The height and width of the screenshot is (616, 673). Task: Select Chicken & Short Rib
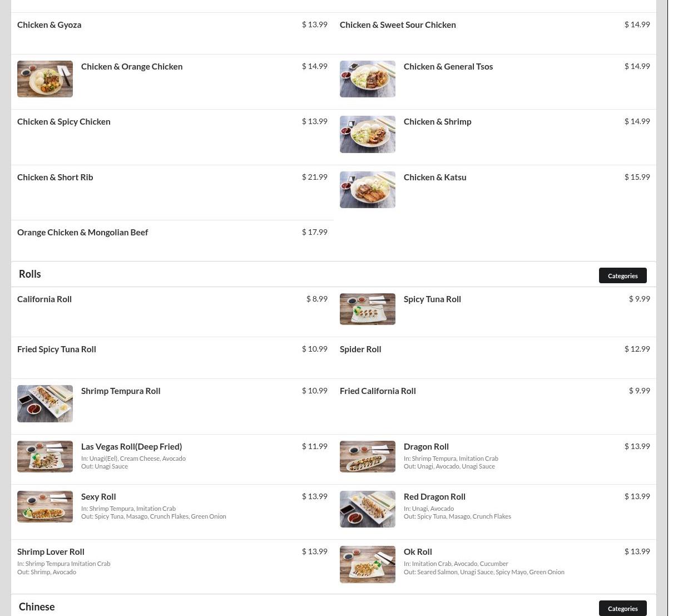click(172, 193)
